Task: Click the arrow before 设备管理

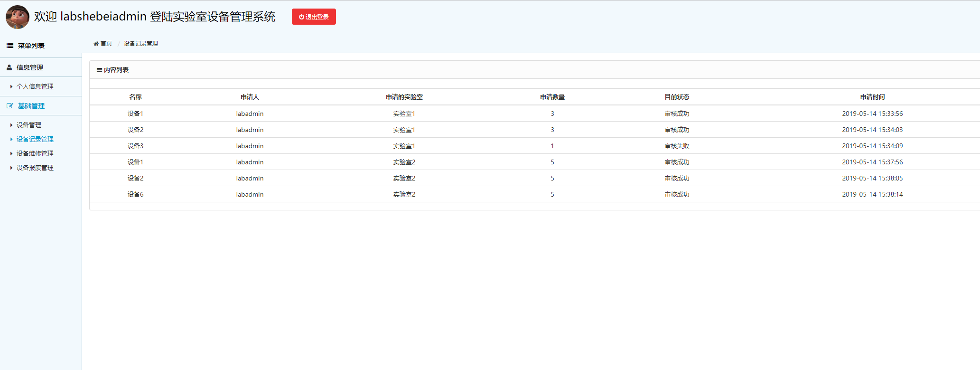Action: [11, 125]
